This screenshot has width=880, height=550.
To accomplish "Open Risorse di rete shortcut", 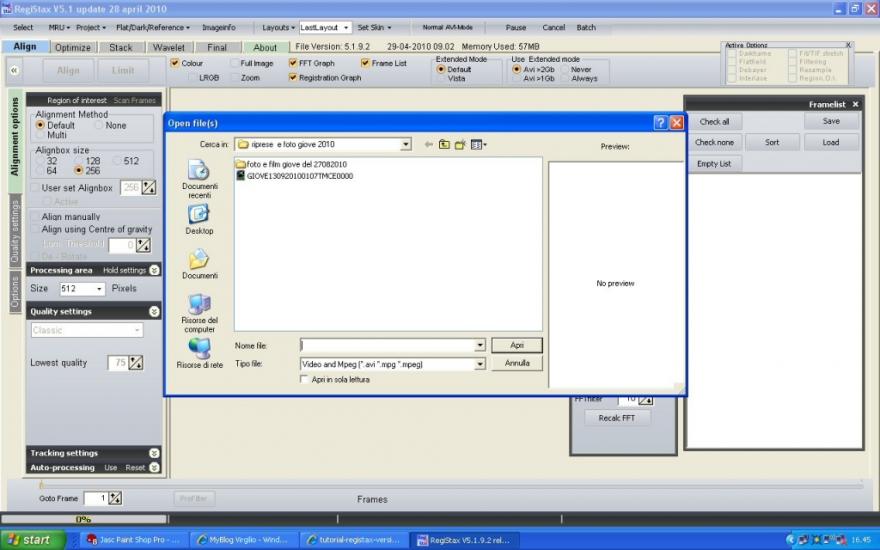I will (x=199, y=354).
